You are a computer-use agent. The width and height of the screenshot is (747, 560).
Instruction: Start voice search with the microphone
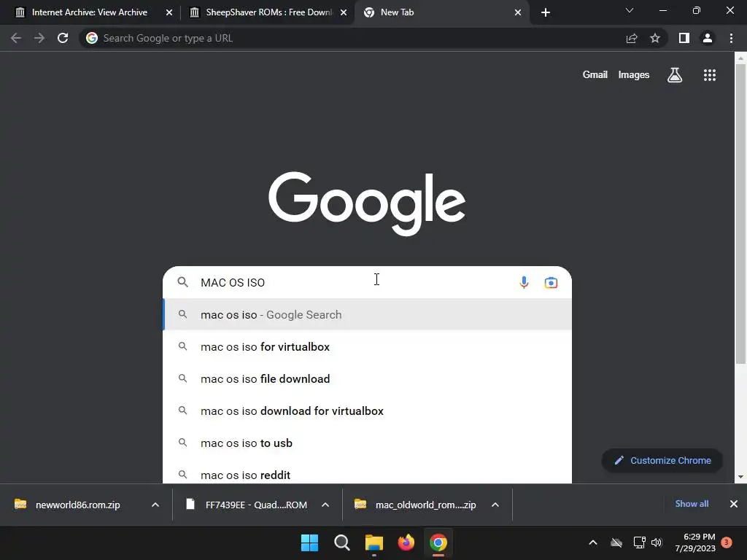point(524,282)
